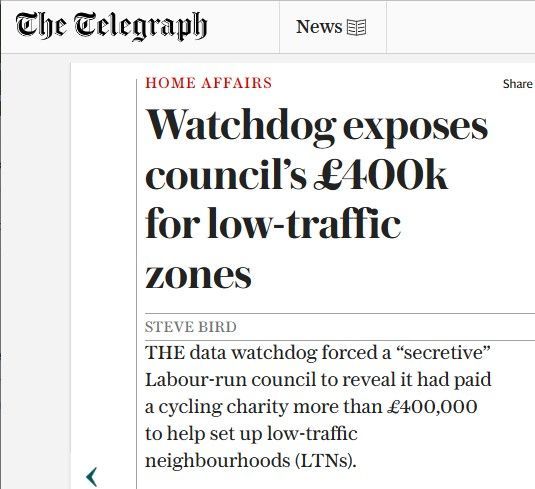The image size is (535, 489).
Task: Click headline line 'council's £400k'
Action: (x=296, y=177)
